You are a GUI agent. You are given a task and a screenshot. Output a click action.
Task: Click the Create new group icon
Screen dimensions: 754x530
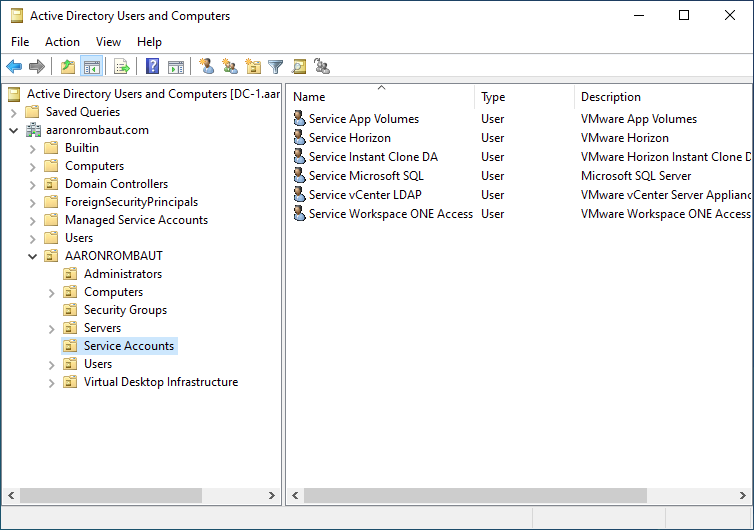(230, 67)
